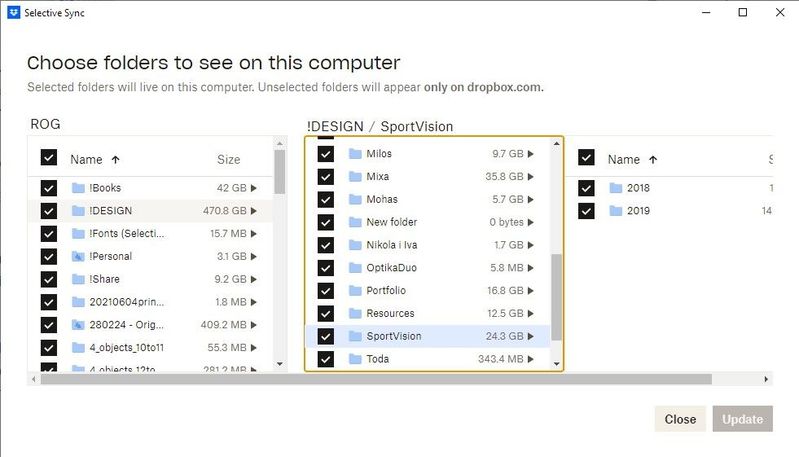Click the Milos folder icon
The width and height of the screenshot is (799, 457).
click(355, 154)
